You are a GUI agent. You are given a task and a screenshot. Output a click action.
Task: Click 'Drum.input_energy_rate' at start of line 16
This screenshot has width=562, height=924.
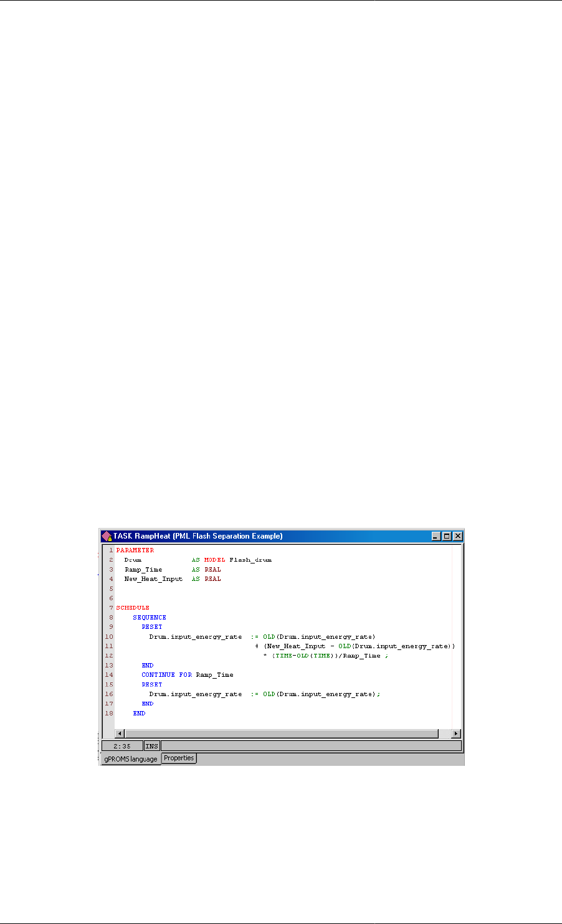(196, 694)
